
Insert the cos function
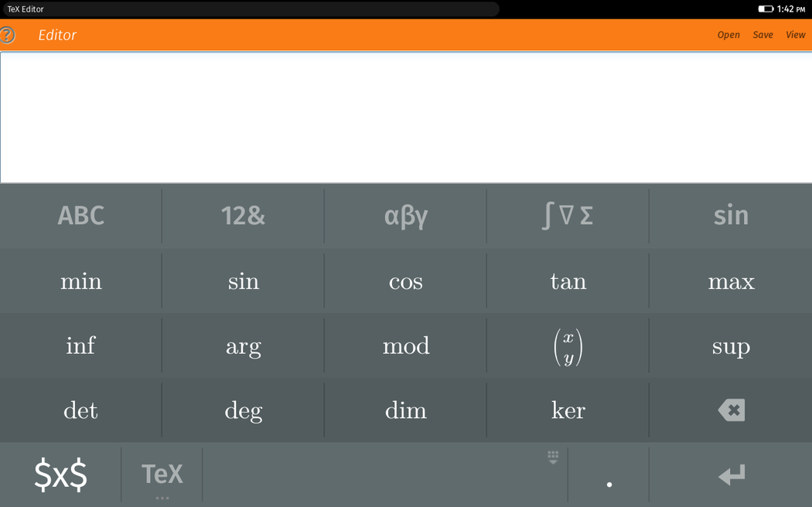coord(405,281)
